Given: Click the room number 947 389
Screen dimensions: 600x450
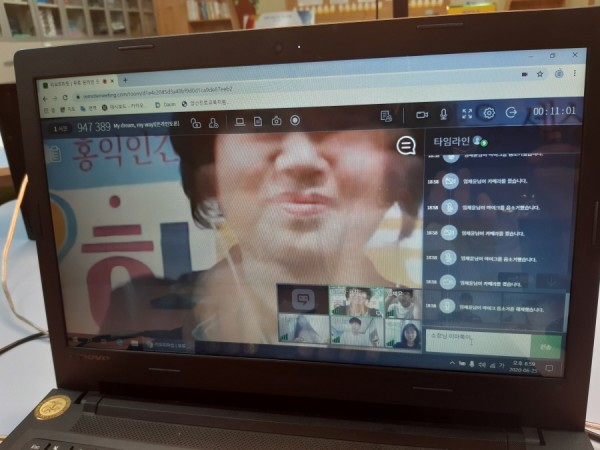Looking at the screenshot, I should pyautogui.click(x=94, y=127).
